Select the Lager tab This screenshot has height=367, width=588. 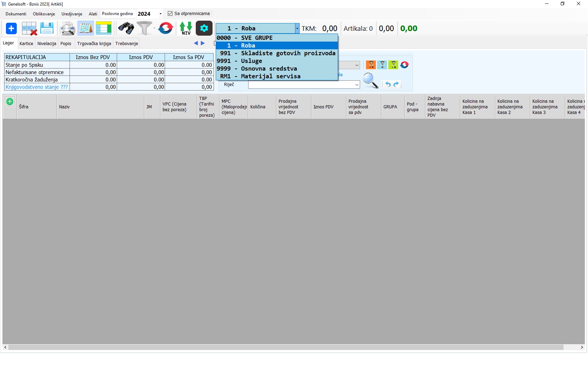point(8,43)
